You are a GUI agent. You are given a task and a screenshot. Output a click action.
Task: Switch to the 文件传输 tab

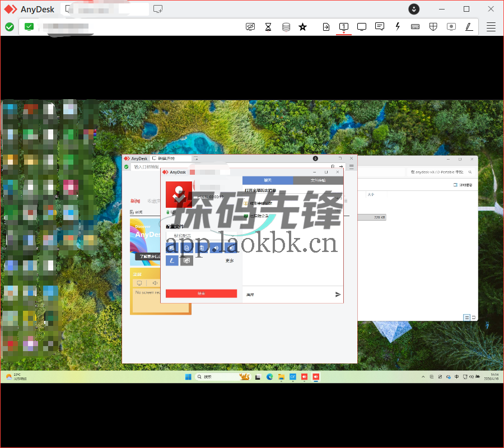[x=318, y=180]
